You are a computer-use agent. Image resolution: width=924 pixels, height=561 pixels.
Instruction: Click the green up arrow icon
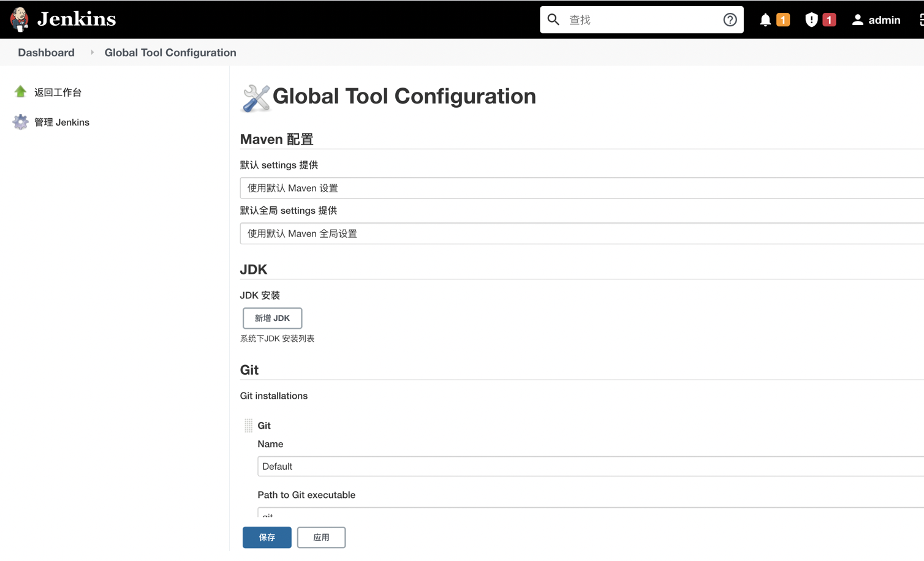[x=21, y=92]
